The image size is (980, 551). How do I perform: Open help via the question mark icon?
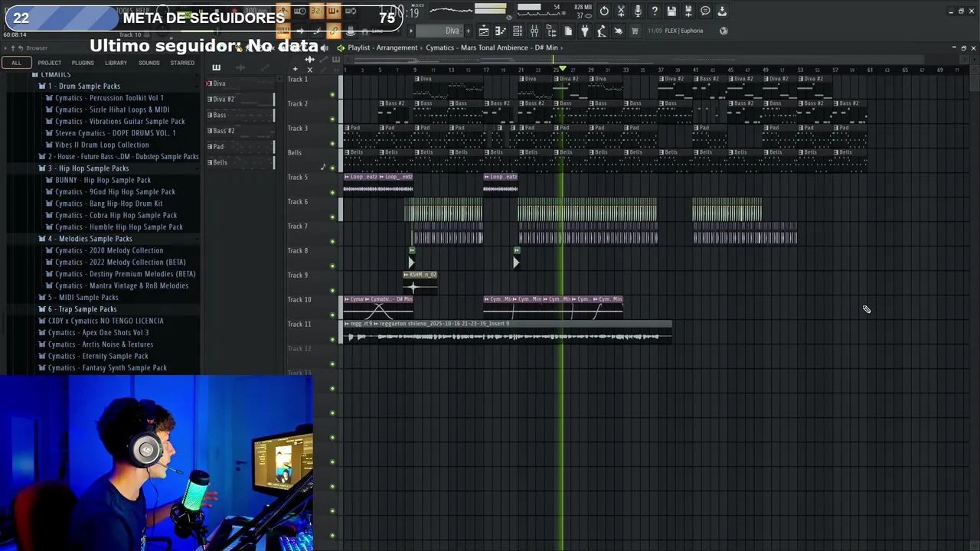(655, 11)
